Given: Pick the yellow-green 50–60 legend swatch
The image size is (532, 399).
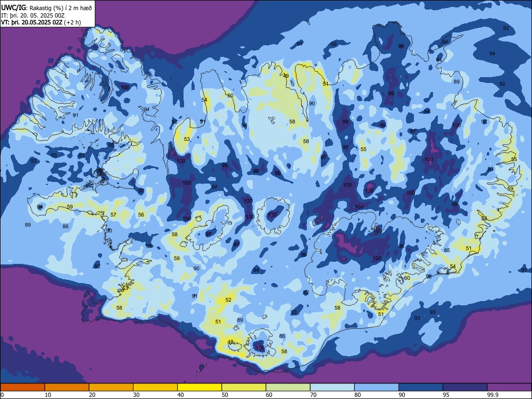Looking at the screenshot, I should coord(244,387).
